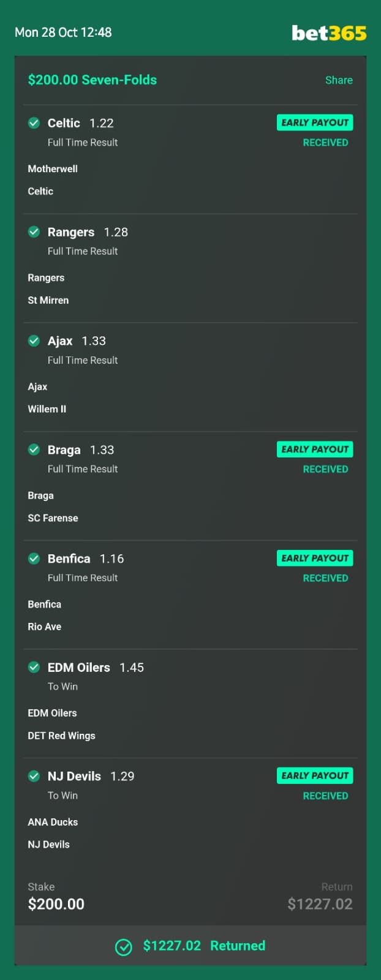Screen dimensions: 381x980
Task: Click the $200.00 stake amount
Action: (x=56, y=904)
